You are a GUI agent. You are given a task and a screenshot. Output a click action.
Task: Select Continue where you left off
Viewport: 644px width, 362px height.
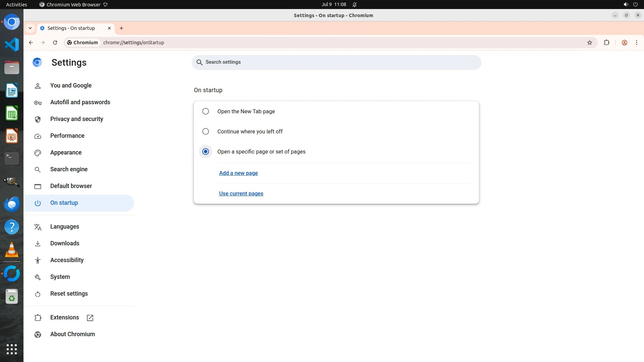pyautogui.click(x=206, y=131)
